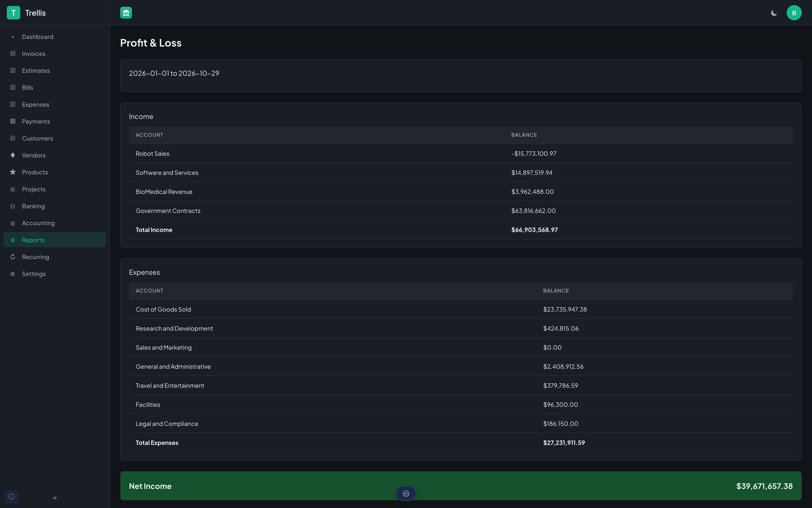Open the bank building icon in header
Image resolution: width=812 pixels, height=508 pixels.
pyautogui.click(x=126, y=12)
